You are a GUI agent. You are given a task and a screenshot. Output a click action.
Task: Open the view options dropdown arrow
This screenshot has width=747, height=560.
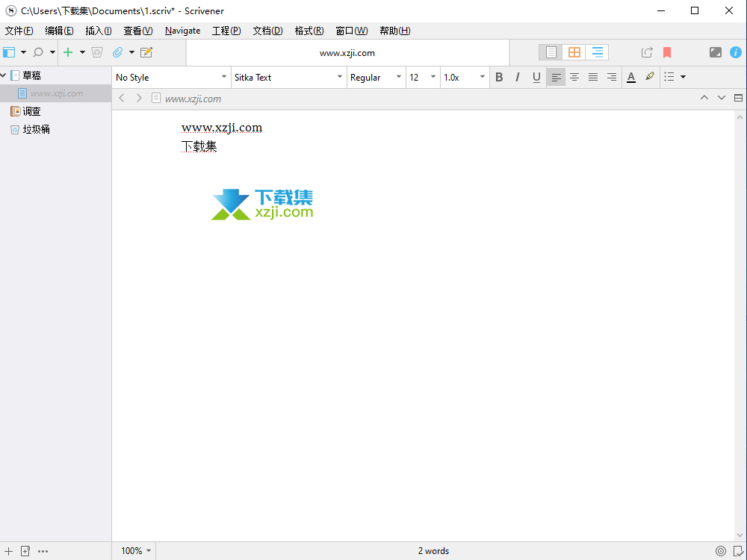(x=23, y=52)
